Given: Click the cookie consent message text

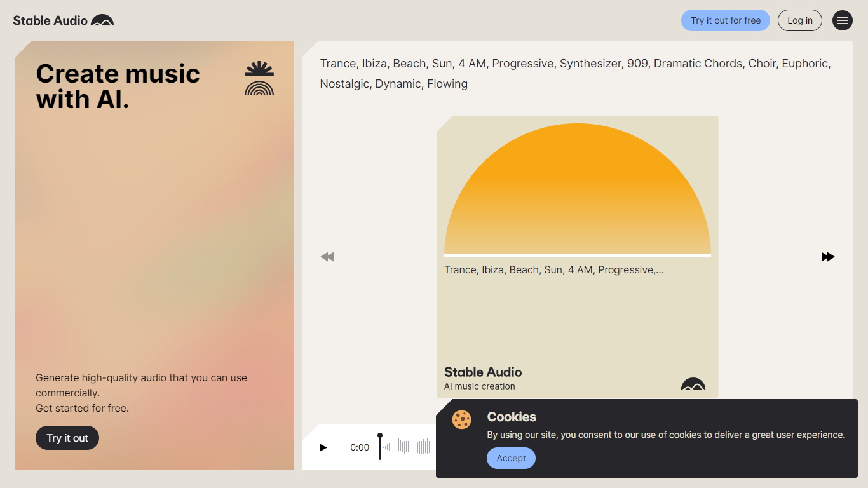Looking at the screenshot, I should [666, 435].
